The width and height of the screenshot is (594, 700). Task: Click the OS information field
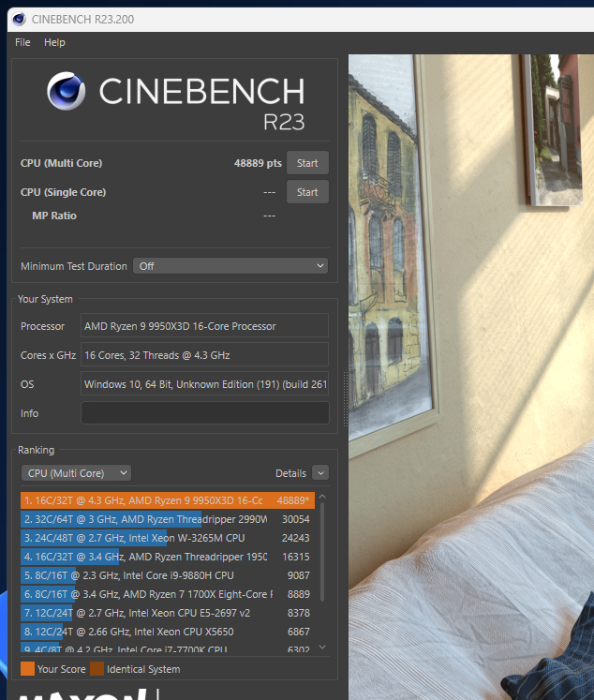[204, 384]
